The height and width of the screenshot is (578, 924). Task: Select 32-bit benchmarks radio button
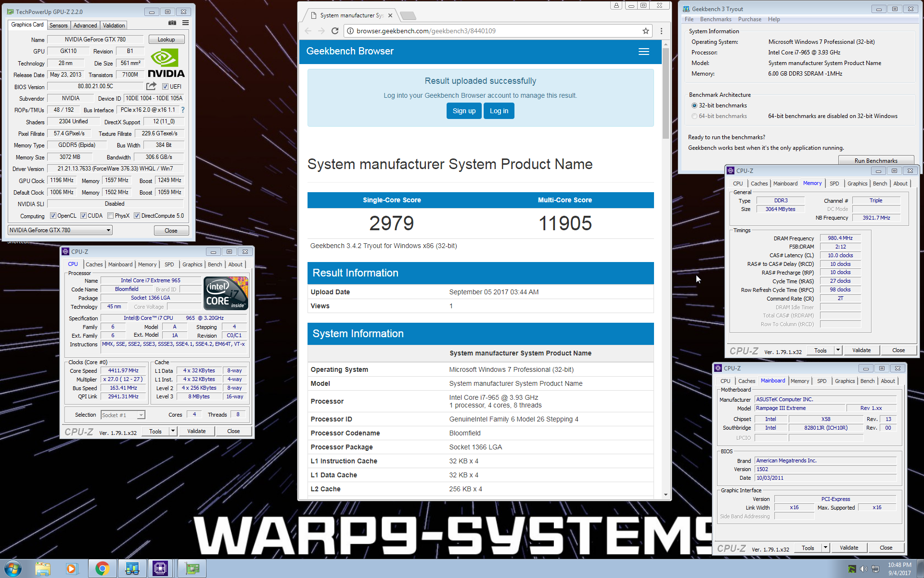[694, 105]
